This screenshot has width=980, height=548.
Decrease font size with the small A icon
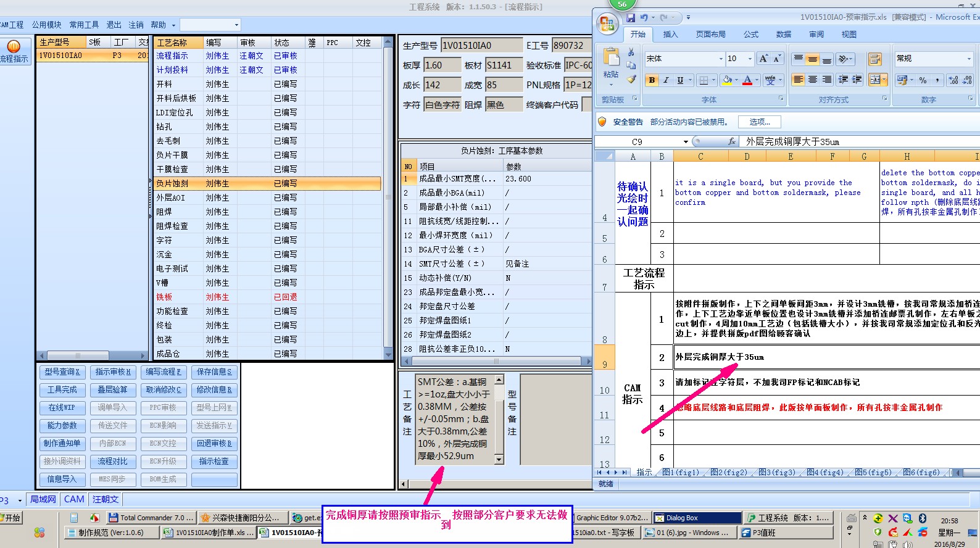pos(776,59)
